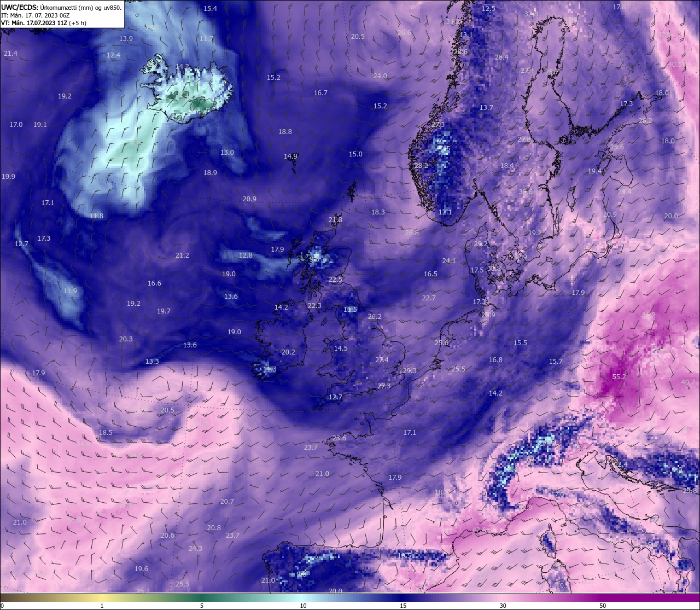The height and width of the screenshot is (610, 700).
Task: Click the 15.0 value label
Action: coord(355,154)
